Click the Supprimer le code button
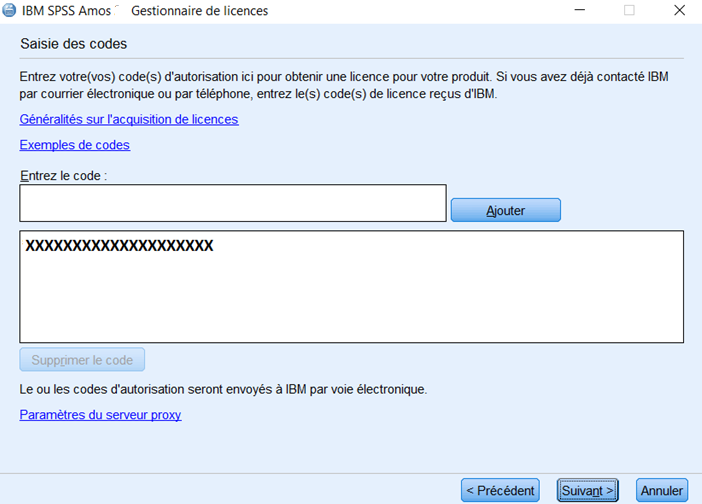 click(83, 359)
